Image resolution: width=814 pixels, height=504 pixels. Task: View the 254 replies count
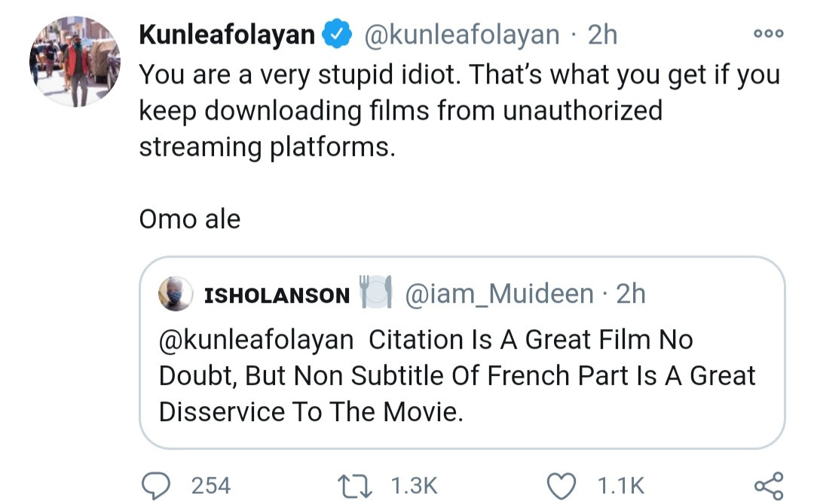click(211, 484)
